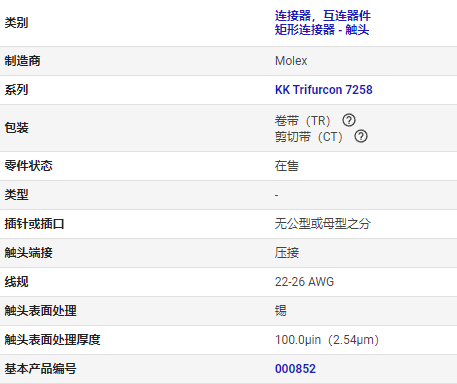Click the 22-26 AWG wire gauge value
Viewport: 457px width, 384px height.
coord(304,282)
